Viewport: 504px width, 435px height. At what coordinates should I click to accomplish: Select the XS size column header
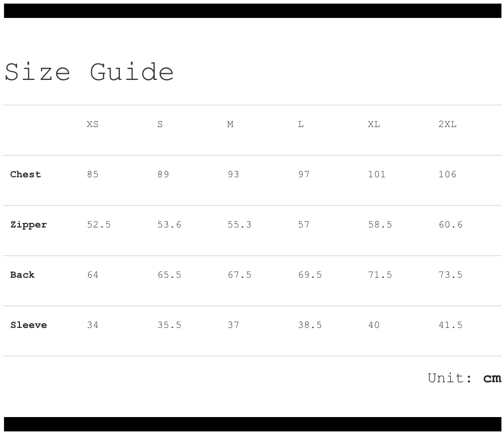point(93,125)
